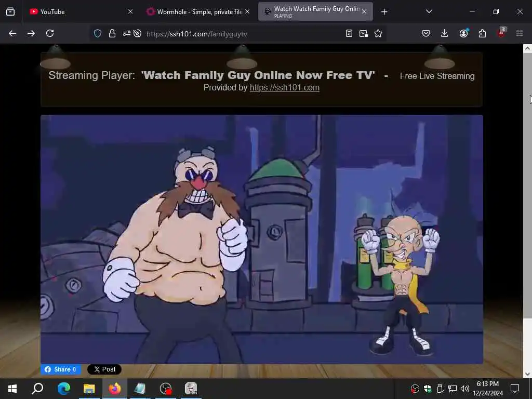Screen dimensions: 532x399
Task: Open Windows Security tray icon
Action: pyautogui.click(x=428, y=389)
